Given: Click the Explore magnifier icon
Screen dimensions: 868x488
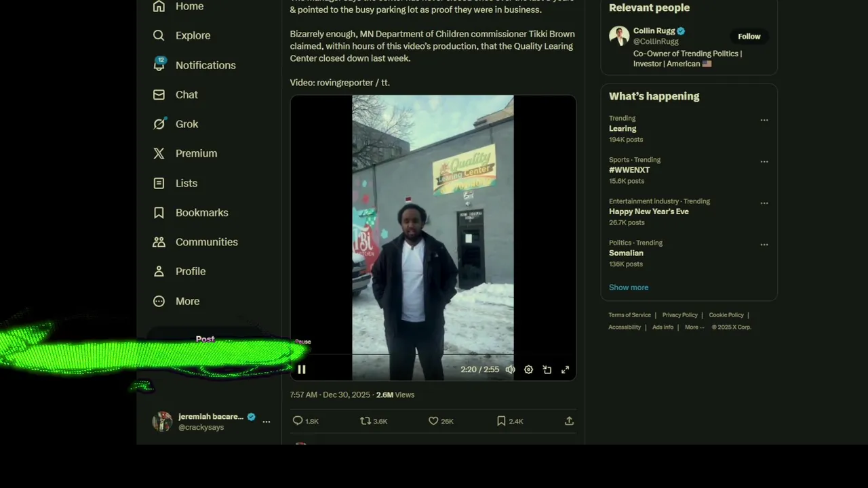Looking at the screenshot, I should pyautogui.click(x=159, y=35).
